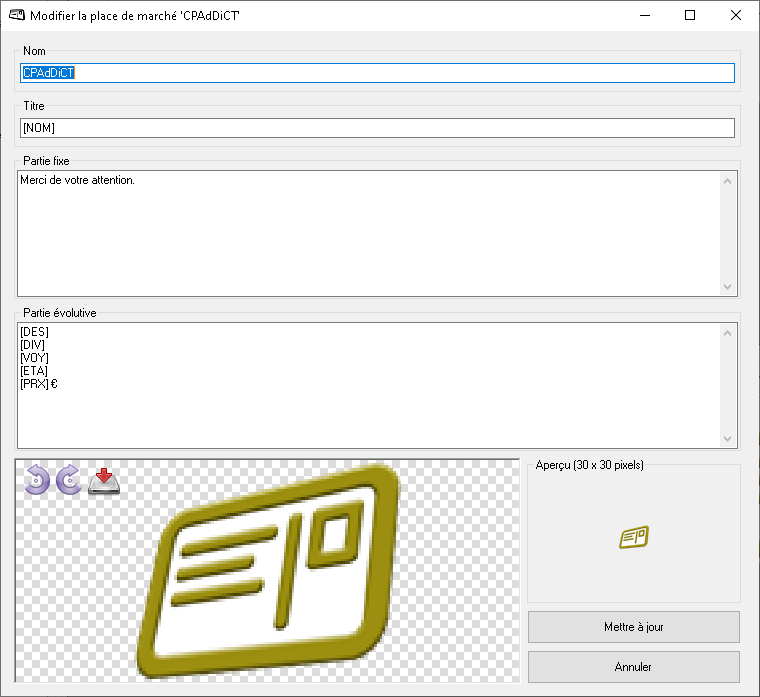
Task: Rotate the logo image clockwise
Action: 69,481
